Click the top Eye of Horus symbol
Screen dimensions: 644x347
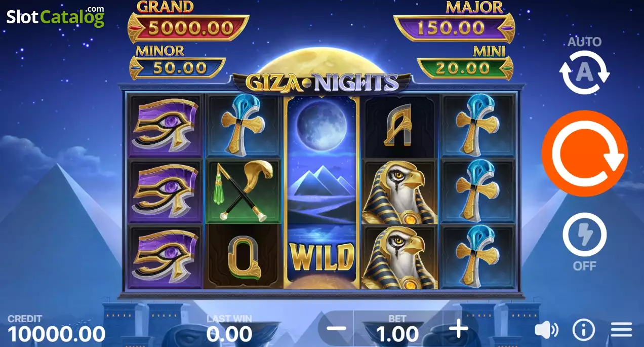165,126
